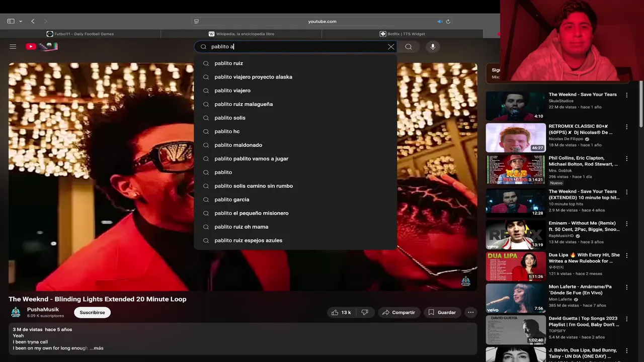Image resolution: width=644 pixels, height=362 pixels.
Task: Switch to Futbol11 - Daily Football Games tab
Action: tap(80, 34)
